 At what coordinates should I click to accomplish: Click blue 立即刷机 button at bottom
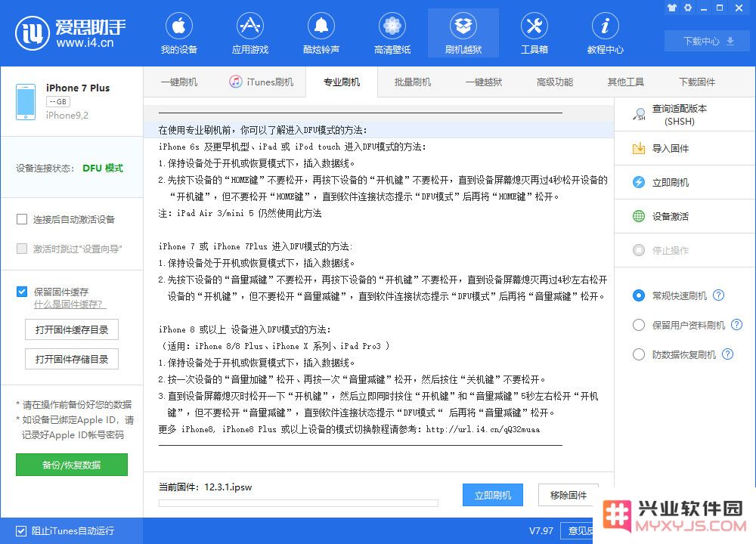[493, 496]
